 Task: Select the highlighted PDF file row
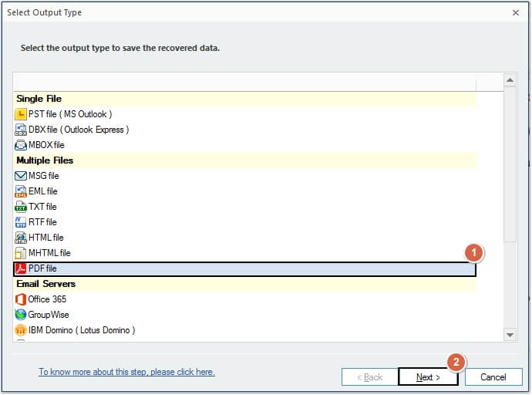tap(245, 268)
